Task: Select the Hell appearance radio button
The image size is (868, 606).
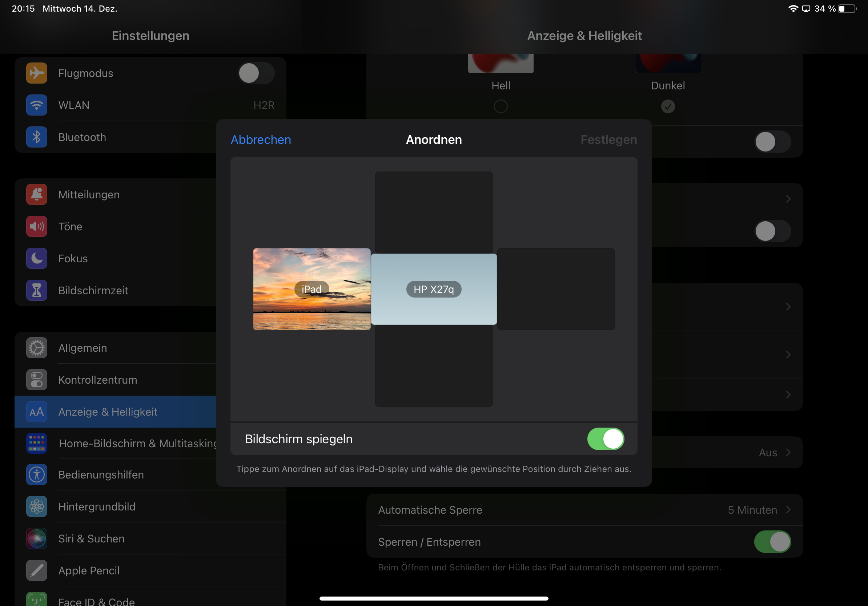Action: coord(501,106)
